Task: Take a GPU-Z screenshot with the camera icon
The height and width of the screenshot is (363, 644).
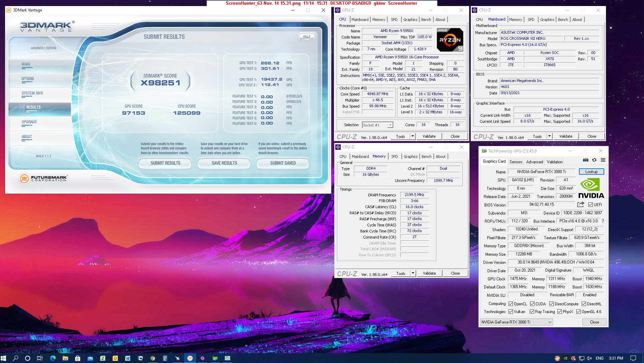Action: pos(586,160)
